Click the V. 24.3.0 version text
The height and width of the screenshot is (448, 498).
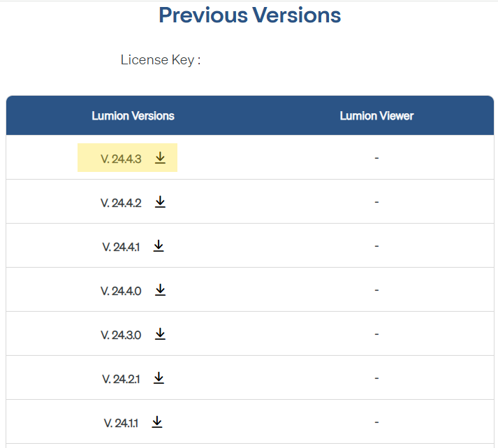tap(121, 335)
